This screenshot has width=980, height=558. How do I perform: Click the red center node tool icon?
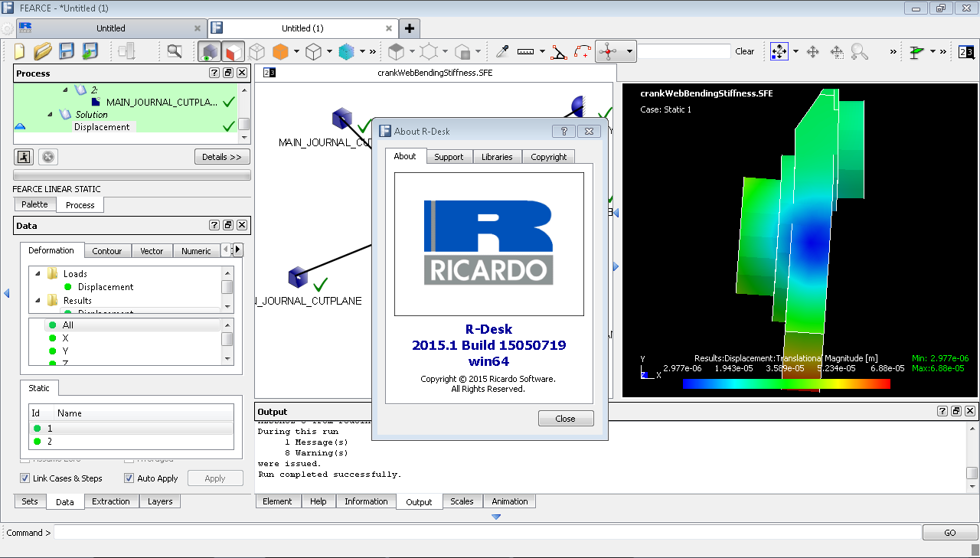point(608,51)
